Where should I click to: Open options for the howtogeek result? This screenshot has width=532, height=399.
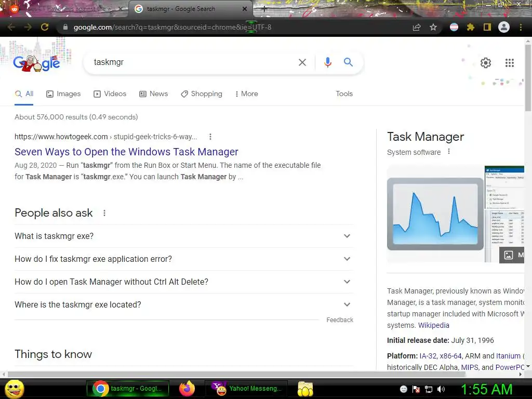210,137
